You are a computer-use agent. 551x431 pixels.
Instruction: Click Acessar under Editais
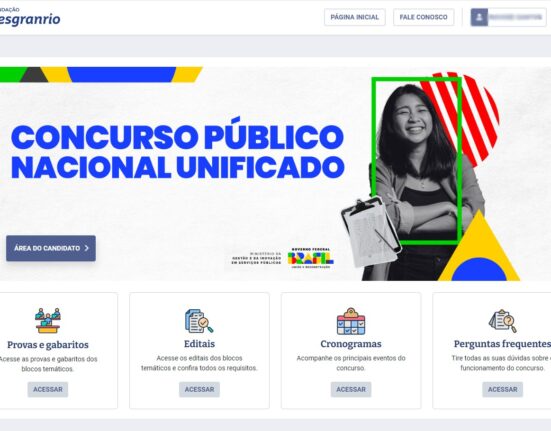[x=199, y=389]
